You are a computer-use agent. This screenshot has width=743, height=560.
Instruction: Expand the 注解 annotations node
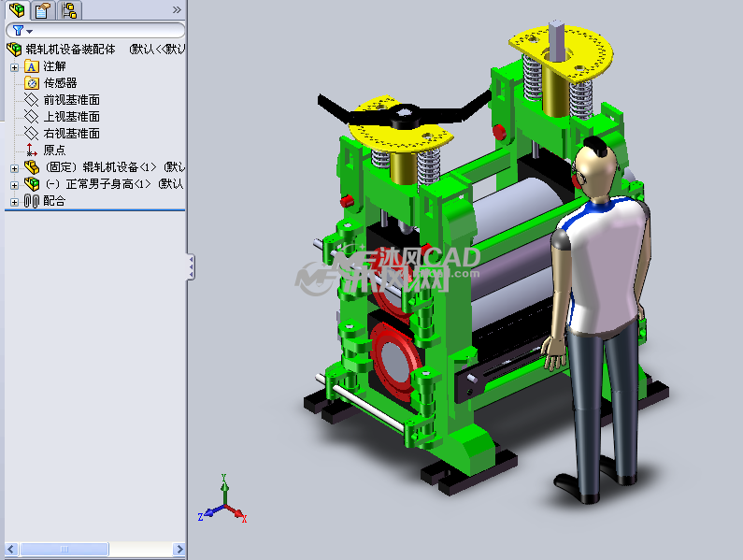[x=14, y=67]
